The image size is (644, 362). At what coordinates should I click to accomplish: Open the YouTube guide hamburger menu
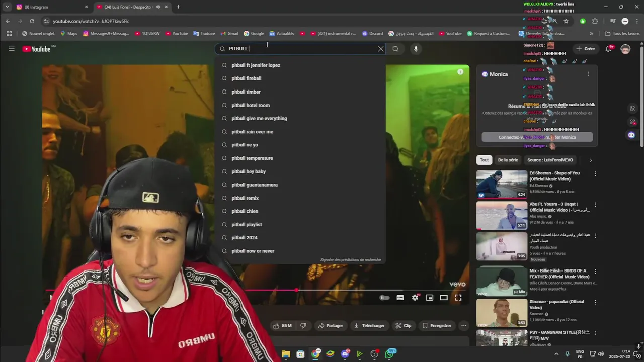[11, 49]
